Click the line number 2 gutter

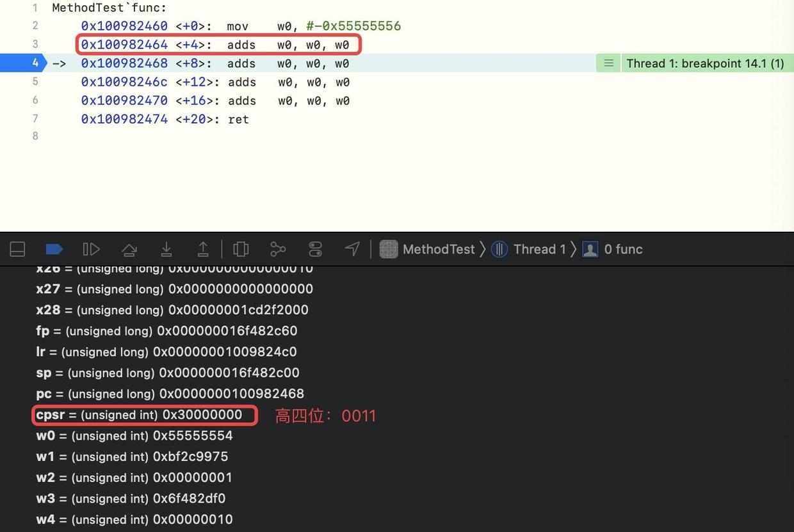click(35, 26)
